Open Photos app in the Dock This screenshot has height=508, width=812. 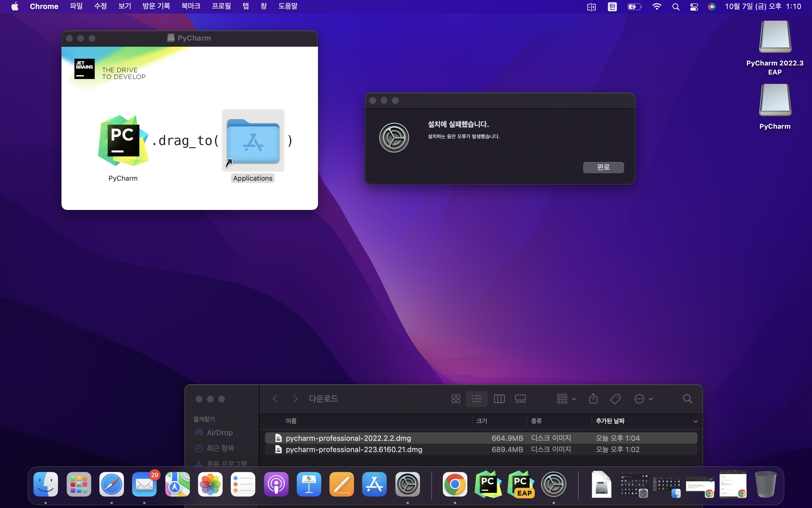click(x=210, y=484)
